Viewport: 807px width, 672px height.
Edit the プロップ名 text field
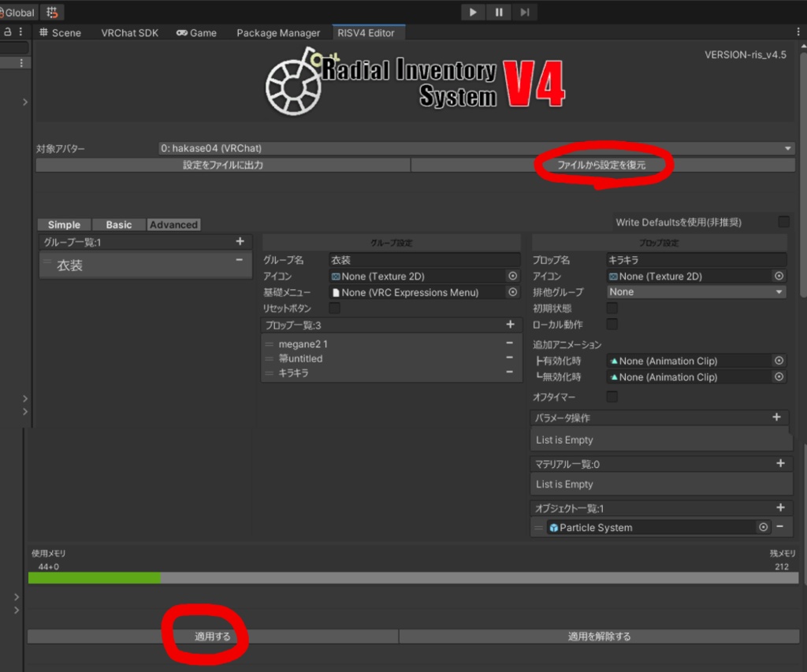click(697, 260)
